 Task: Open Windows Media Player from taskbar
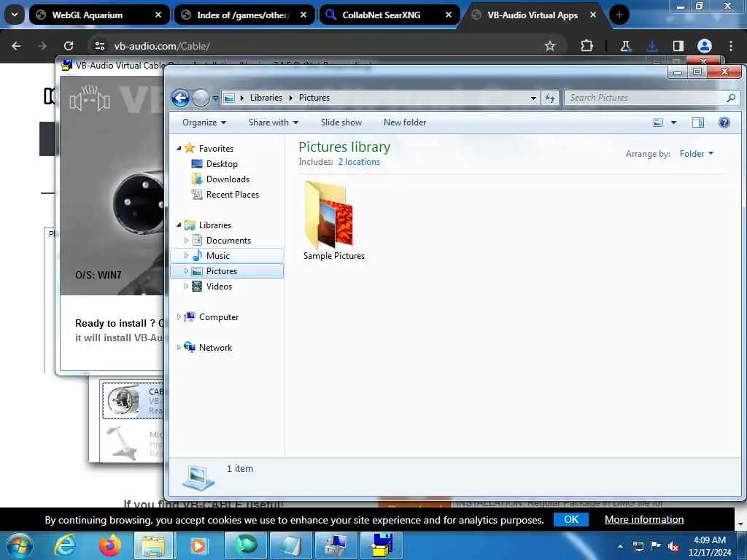coord(198,545)
